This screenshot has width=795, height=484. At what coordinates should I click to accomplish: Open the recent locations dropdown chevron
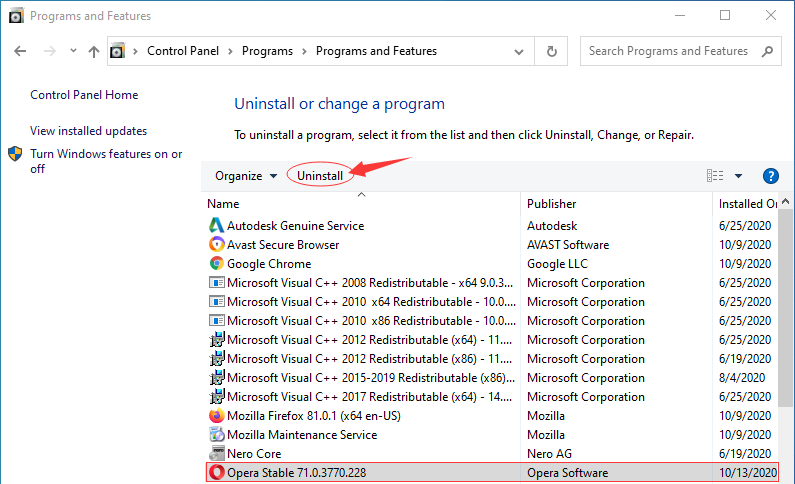74,51
